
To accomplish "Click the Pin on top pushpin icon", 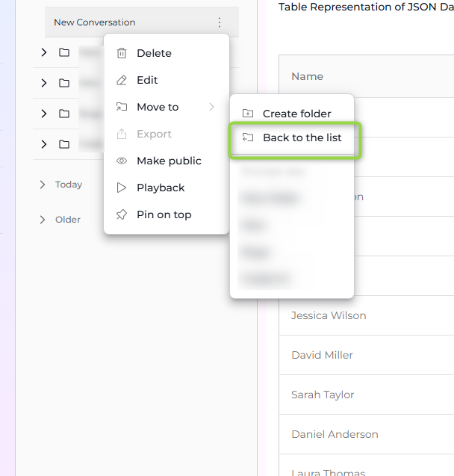I will coord(122,214).
